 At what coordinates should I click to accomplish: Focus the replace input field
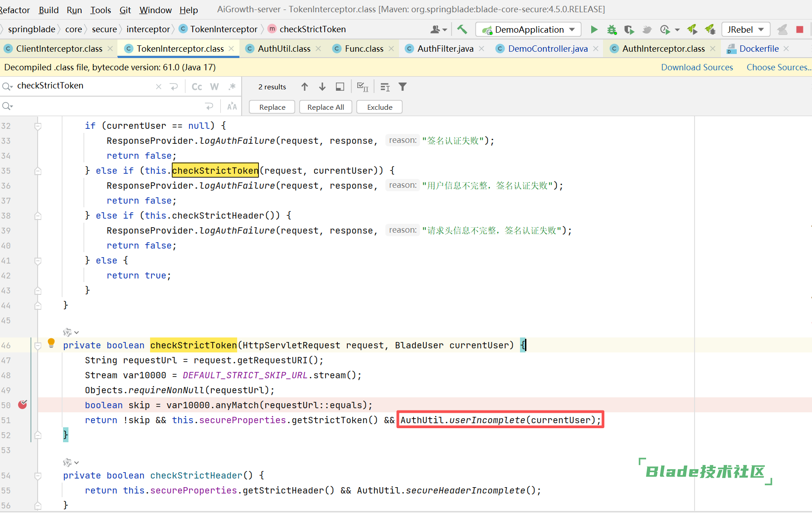coord(109,106)
